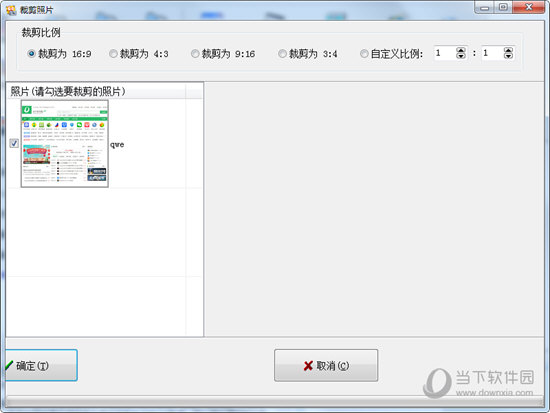The image size is (550, 413).
Task: Cancel with the 取消(C) button
Action: pos(326,365)
